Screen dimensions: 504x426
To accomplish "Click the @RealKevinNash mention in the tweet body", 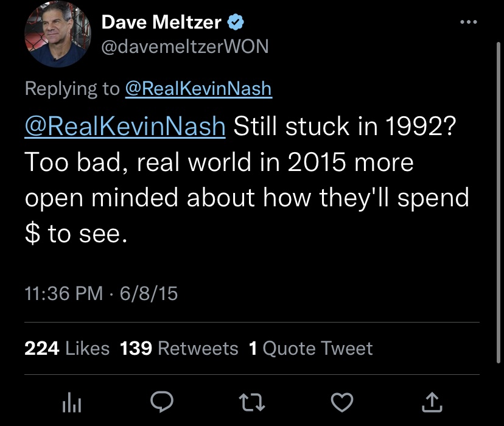I will [125, 126].
